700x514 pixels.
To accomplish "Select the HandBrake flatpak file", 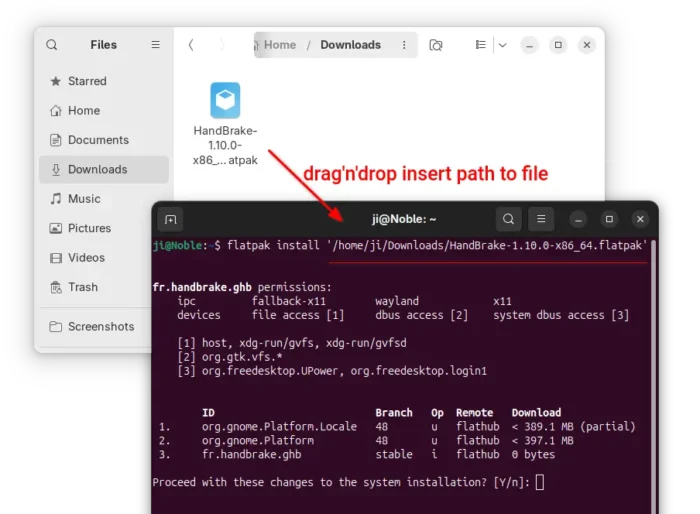I will (x=225, y=101).
